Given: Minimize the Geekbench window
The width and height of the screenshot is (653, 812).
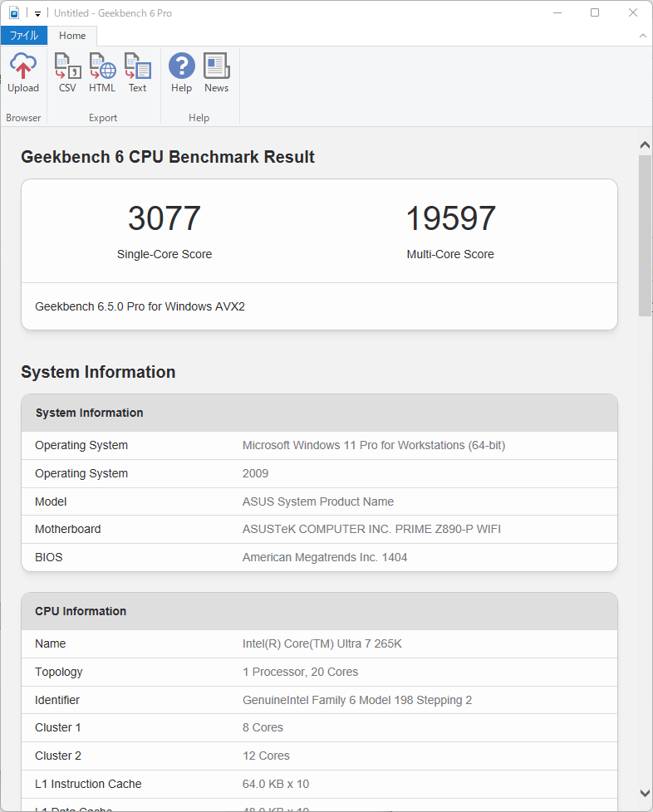Looking at the screenshot, I should tap(557, 13).
